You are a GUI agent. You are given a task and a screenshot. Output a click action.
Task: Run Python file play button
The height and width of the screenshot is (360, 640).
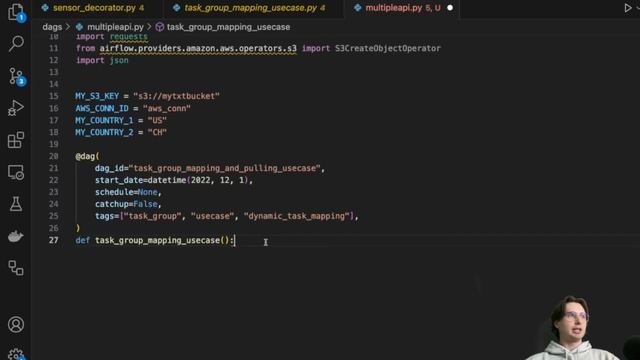(x=628, y=8)
